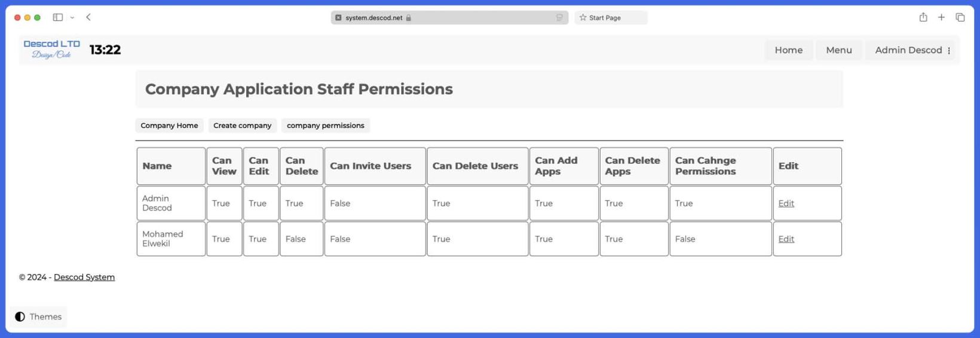Viewport: 980px width, 338px height.
Task: Click Edit link in Mohamed Elwekil row
Action: click(786, 239)
